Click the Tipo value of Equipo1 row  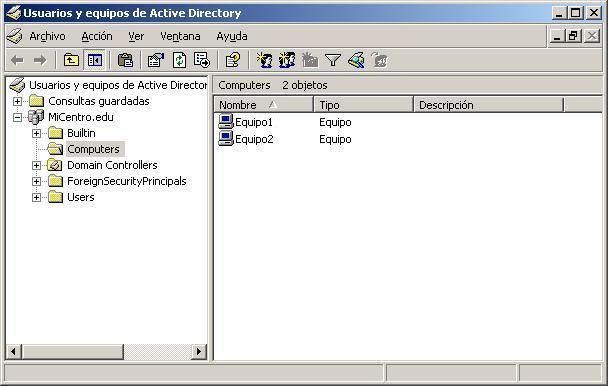(x=335, y=122)
